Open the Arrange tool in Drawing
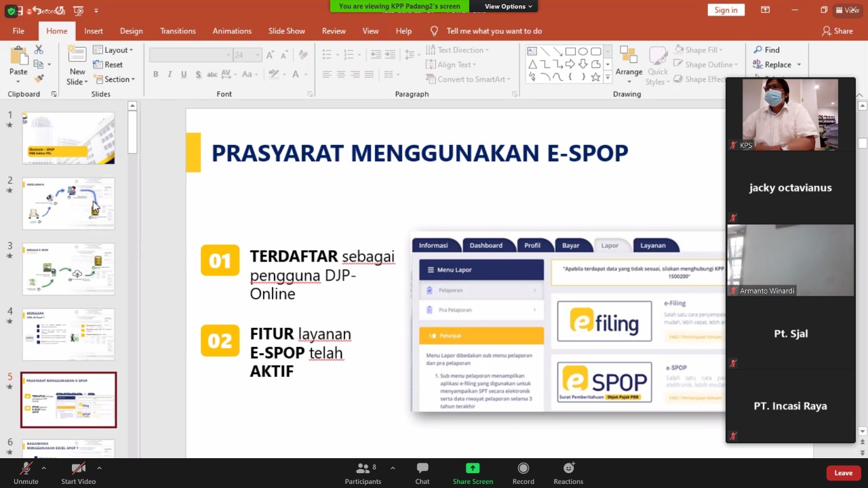Image resolution: width=868 pixels, height=488 pixels. [x=629, y=61]
